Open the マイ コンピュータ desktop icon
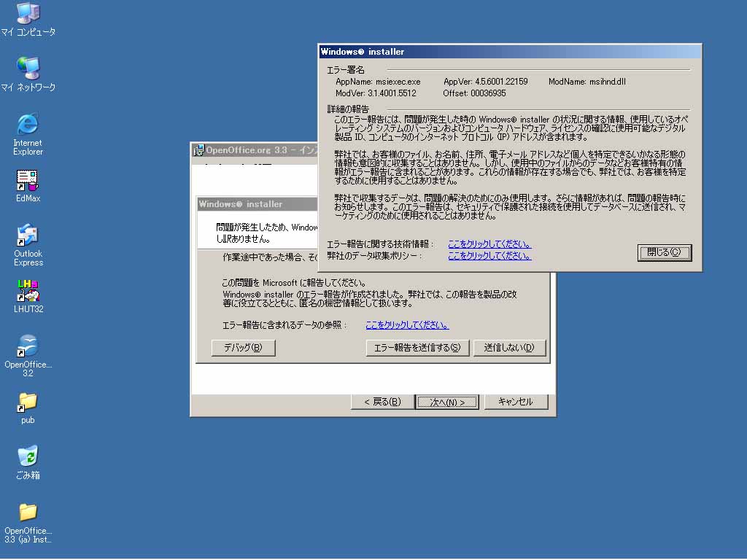The height and width of the screenshot is (560, 747). point(28,14)
